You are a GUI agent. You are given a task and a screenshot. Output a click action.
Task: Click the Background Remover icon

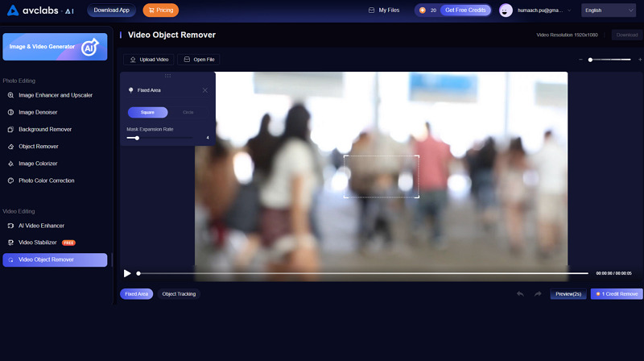pos(10,129)
